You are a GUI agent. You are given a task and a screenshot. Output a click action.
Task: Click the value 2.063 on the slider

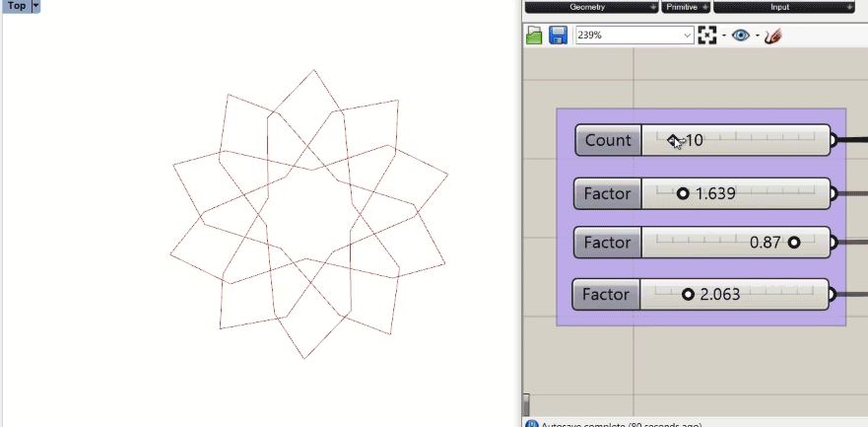(719, 295)
